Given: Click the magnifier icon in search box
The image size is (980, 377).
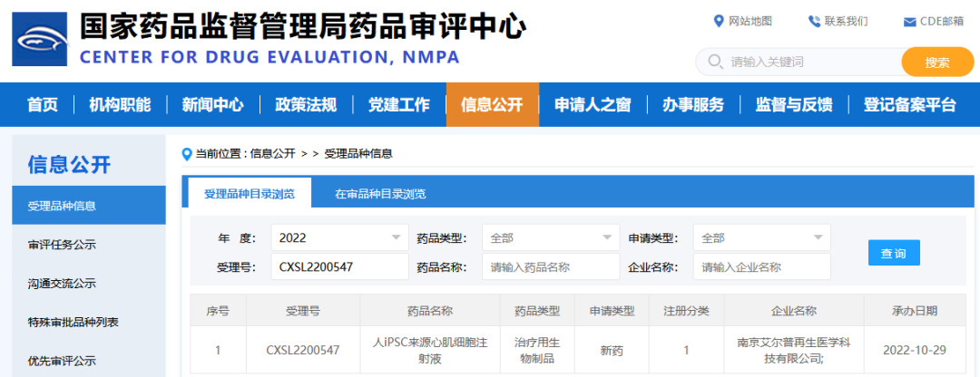Looking at the screenshot, I should pyautogui.click(x=715, y=61).
